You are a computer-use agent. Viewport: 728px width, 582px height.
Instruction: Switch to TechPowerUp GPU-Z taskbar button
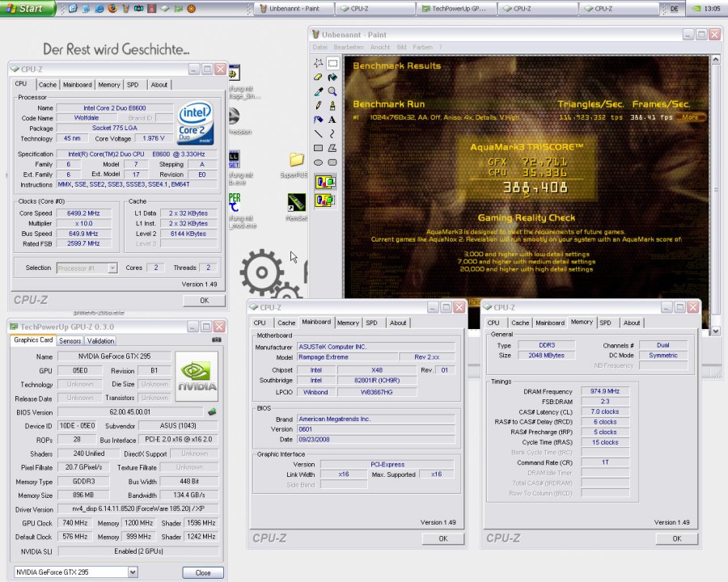coord(456,8)
